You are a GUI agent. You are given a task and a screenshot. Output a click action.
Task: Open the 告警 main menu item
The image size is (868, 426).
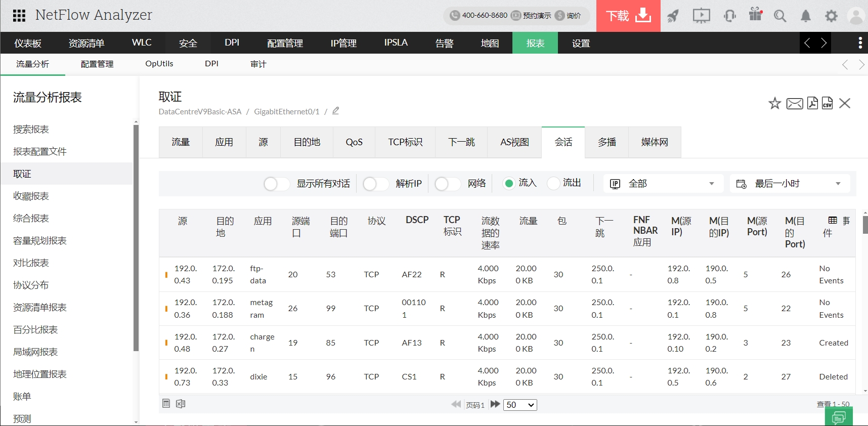[x=444, y=43]
